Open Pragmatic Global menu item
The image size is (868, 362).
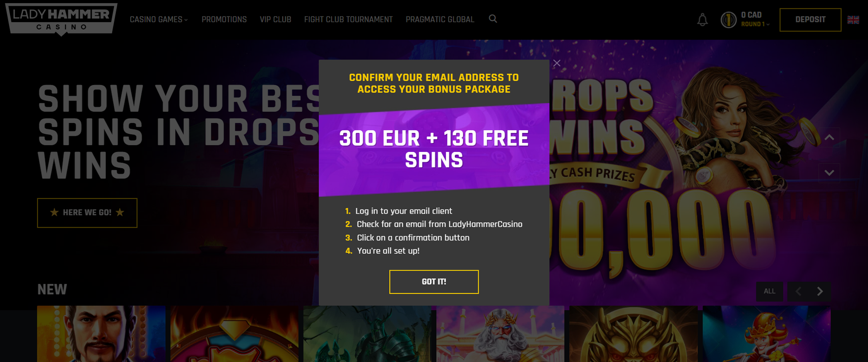[440, 19]
